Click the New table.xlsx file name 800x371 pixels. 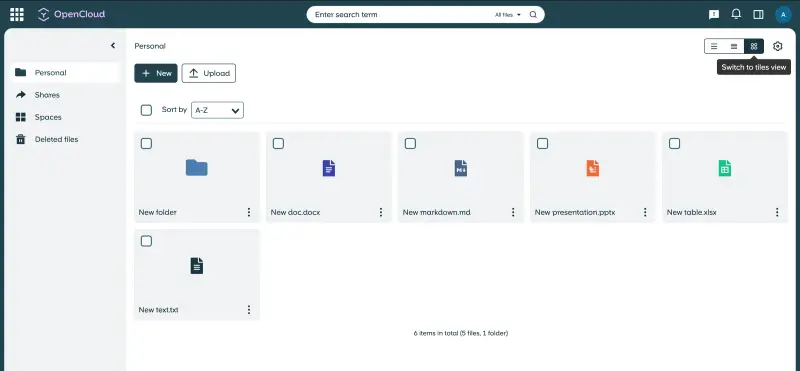tap(692, 212)
